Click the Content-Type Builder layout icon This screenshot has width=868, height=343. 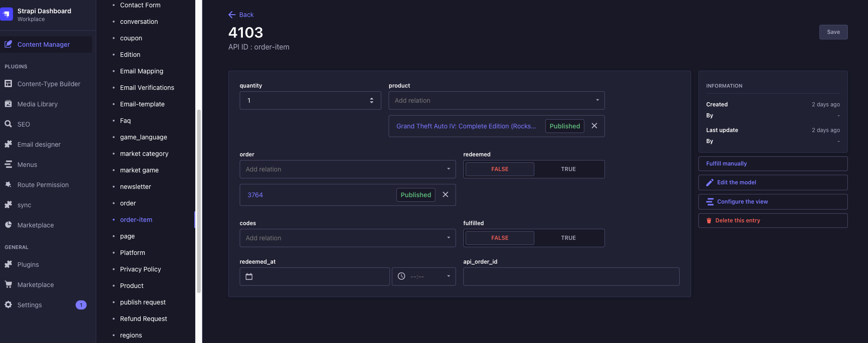8,83
